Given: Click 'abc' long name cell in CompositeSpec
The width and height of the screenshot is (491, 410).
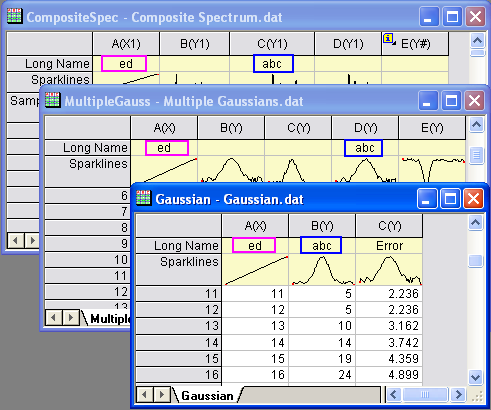Looking at the screenshot, I should 273,63.
